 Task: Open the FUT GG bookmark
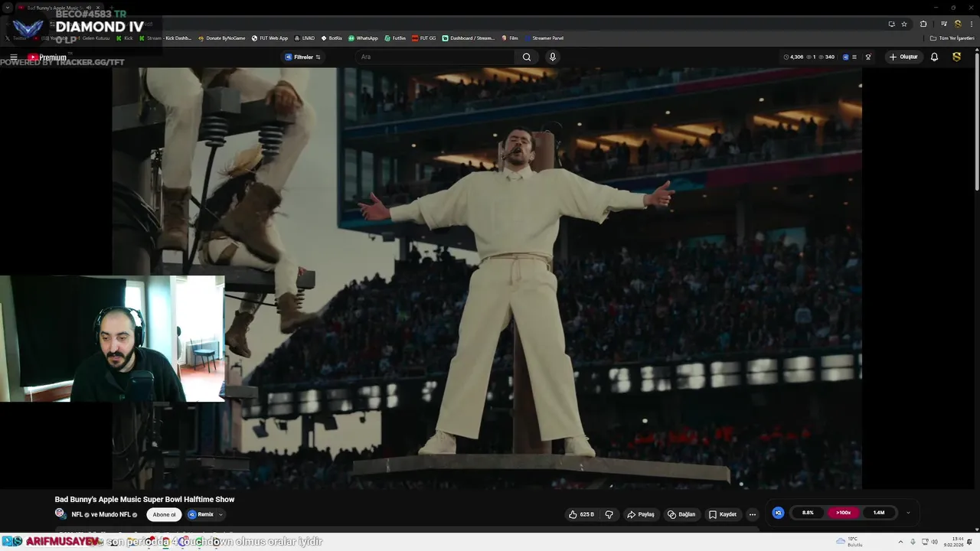point(424,38)
